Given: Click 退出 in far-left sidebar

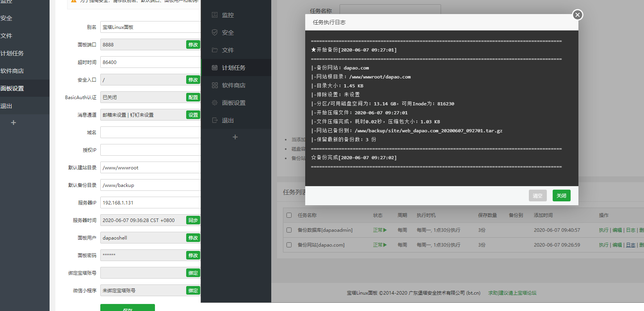Looking at the screenshot, I should click(x=6, y=106).
